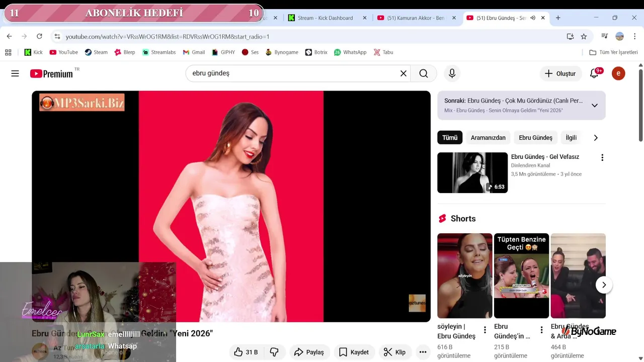Image resolution: width=644 pixels, height=362 pixels.
Task: Share the video with Paylaş
Action: (309, 352)
